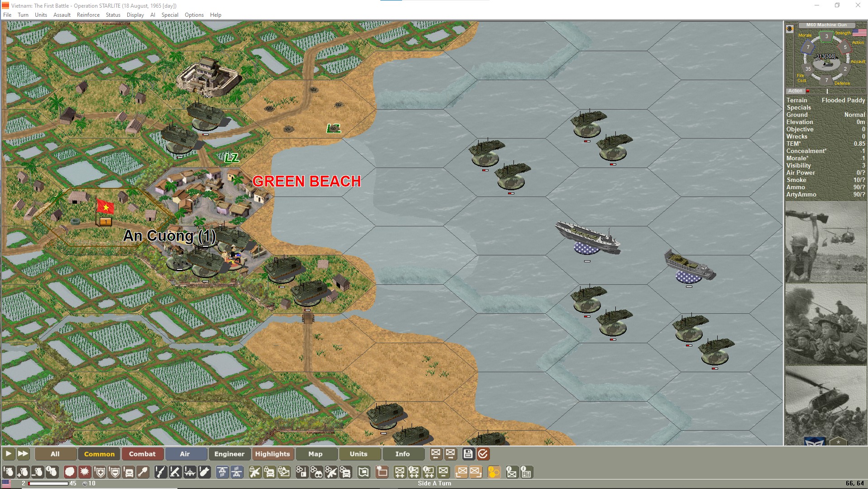Click the bomb icon in dark toolbar group
The image size is (868, 489).
click(x=205, y=472)
